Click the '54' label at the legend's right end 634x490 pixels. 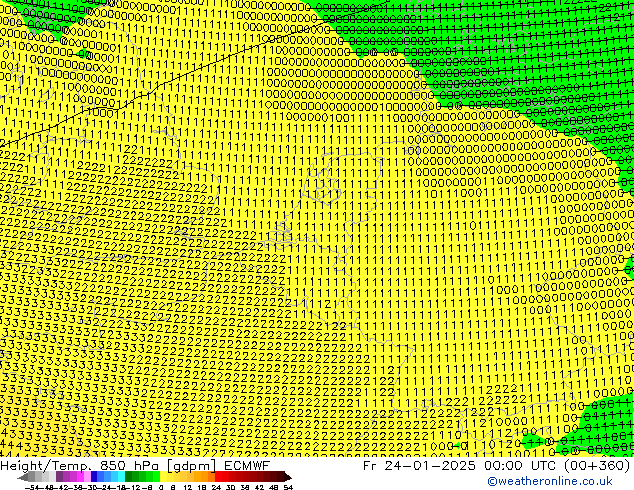(x=287, y=487)
